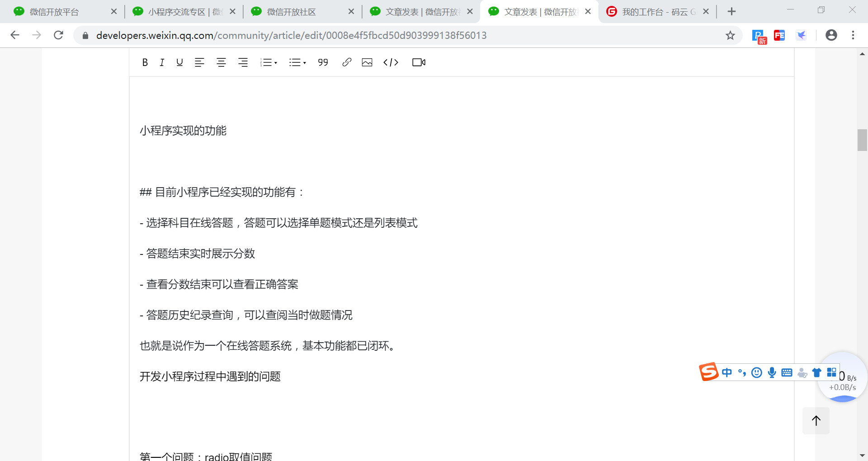Insert a code block
The height and width of the screenshot is (461, 868).
391,62
